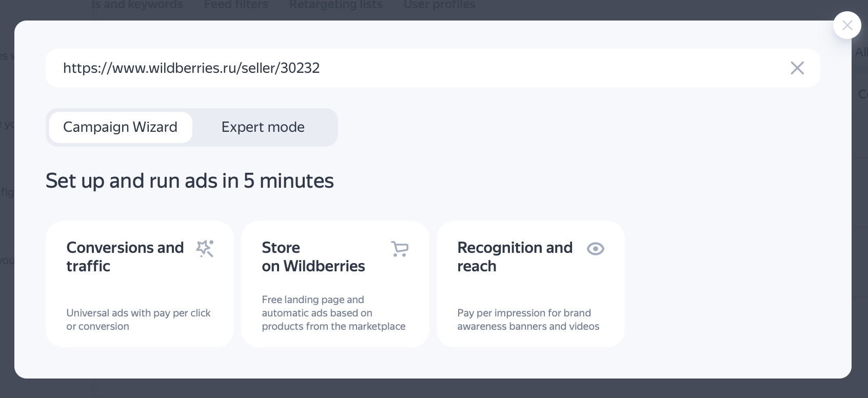The image size is (868, 398).
Task: Click the Free landing page description text
Action: tap(333, 313)
